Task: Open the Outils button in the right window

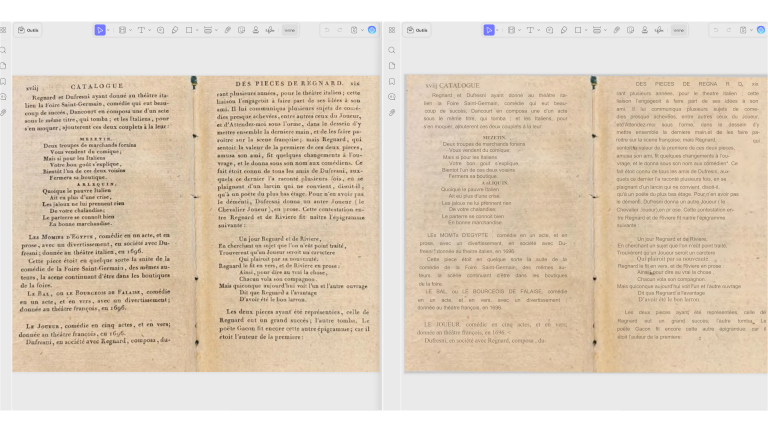Action: (x=417, y=30)
